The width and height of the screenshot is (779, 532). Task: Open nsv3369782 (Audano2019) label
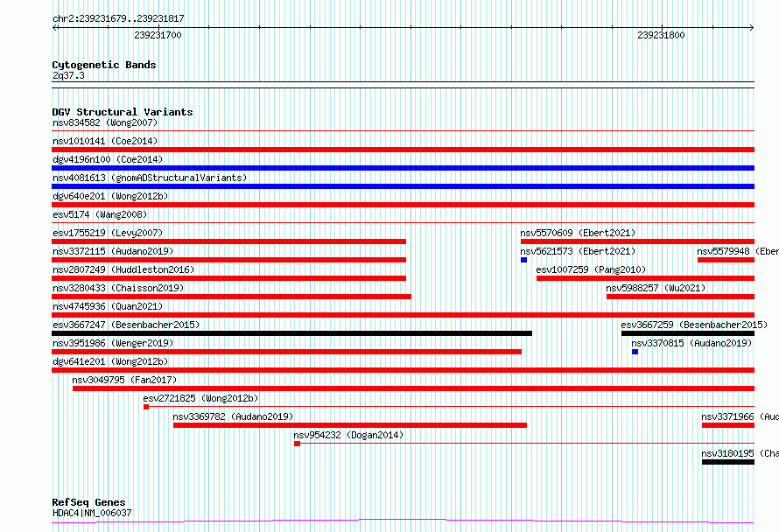(x=233, y=416)
